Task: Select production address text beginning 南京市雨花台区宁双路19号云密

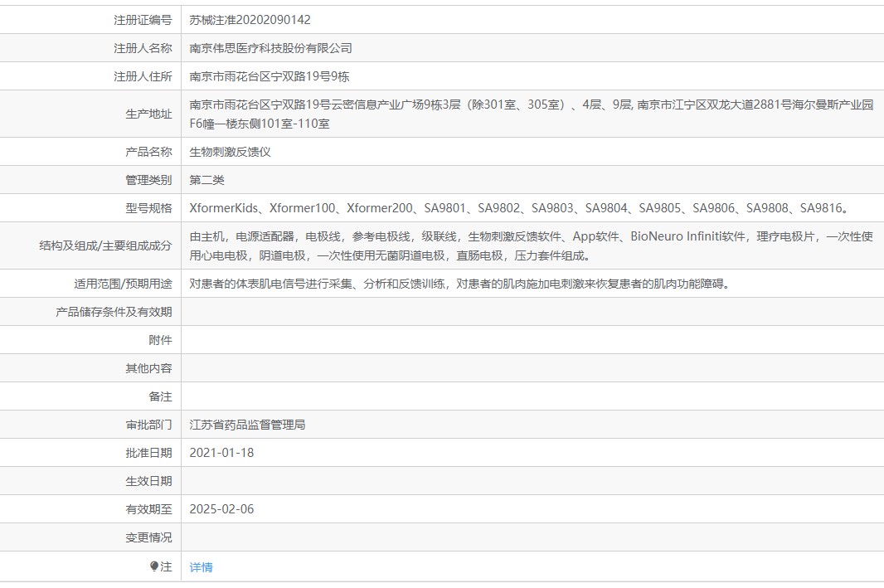Action: point(532,114)
